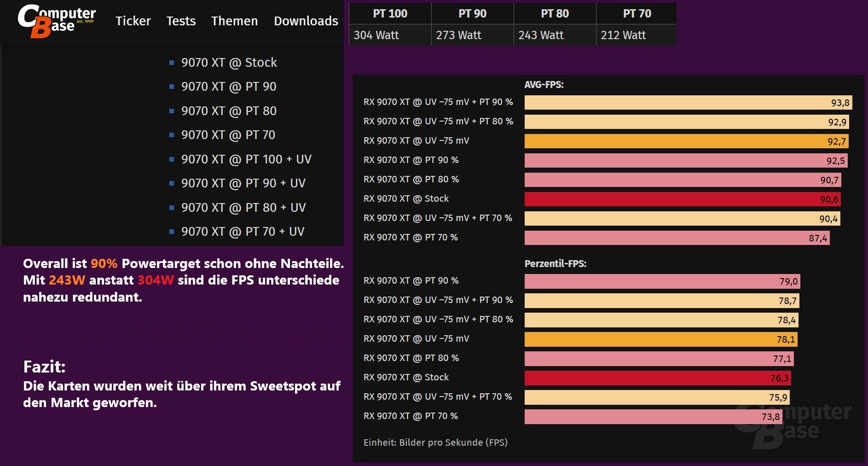
Task: Open the Downloads section
Action: pyautogui.click(x=306, y=21)
